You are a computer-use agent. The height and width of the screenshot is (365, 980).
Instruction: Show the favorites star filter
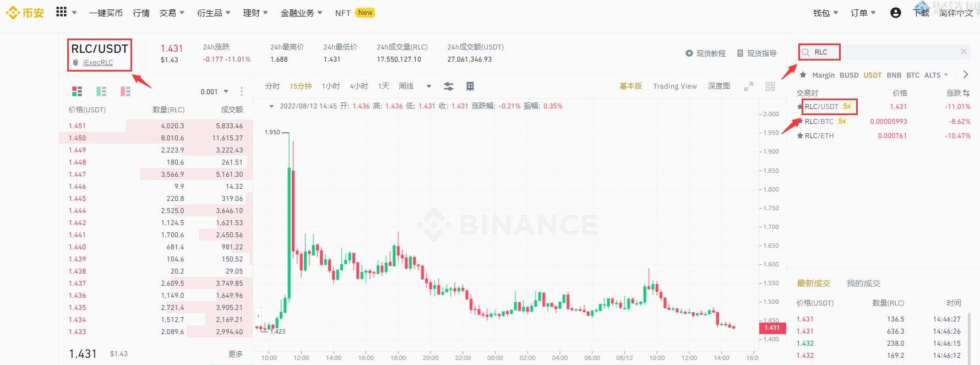click(803, 75)
